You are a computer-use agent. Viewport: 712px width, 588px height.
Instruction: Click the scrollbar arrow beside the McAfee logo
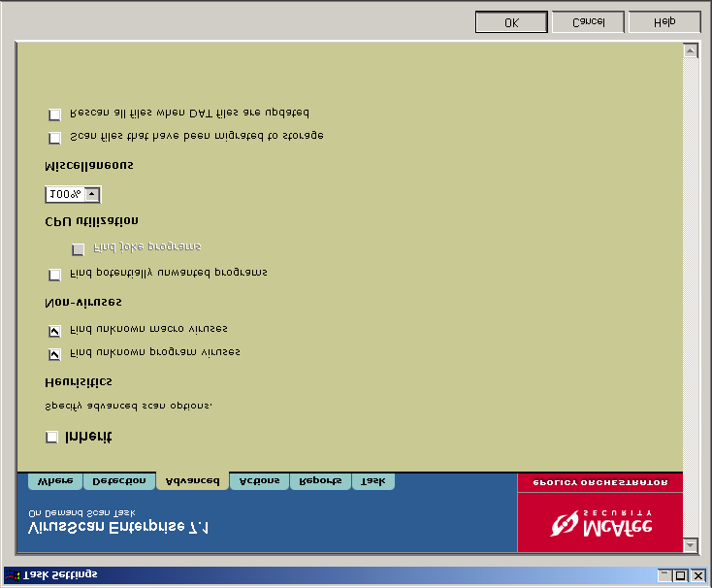tap(691, 545)
